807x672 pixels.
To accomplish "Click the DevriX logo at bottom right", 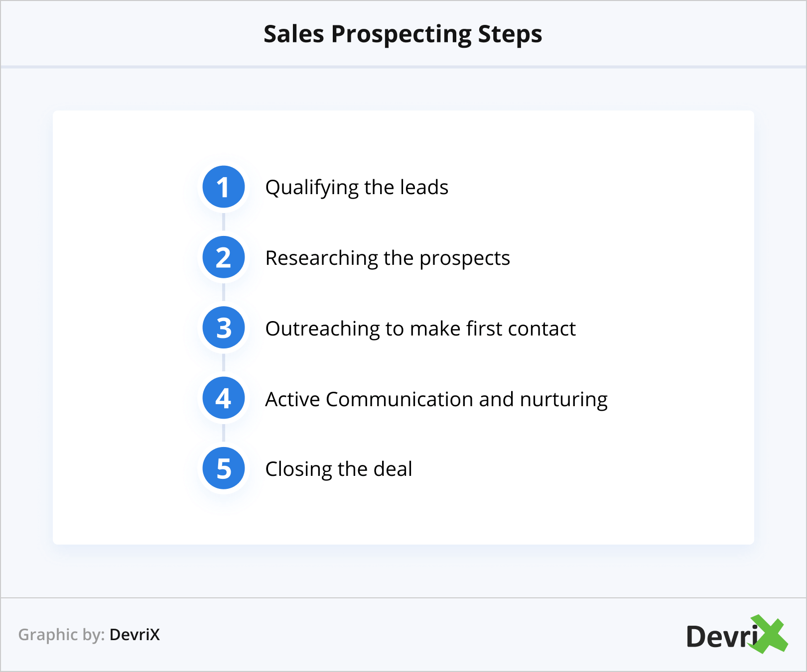I will click(736, 635).
